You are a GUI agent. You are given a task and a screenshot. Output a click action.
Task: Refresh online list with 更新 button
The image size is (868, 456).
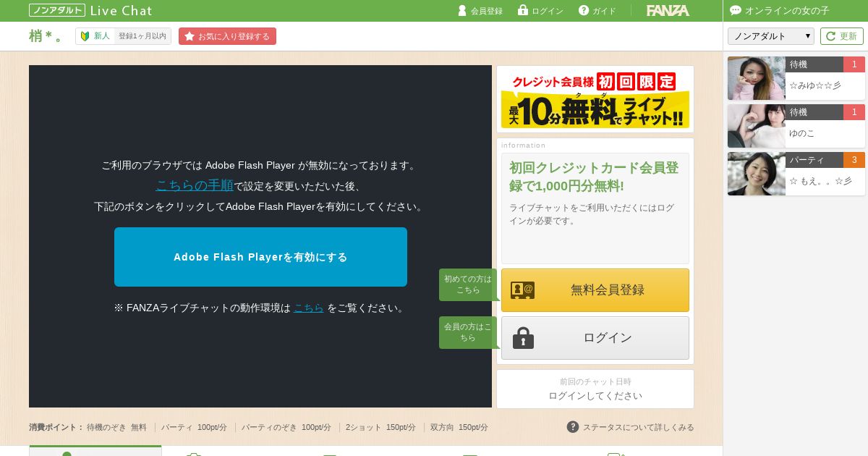(x=842, y=36)
